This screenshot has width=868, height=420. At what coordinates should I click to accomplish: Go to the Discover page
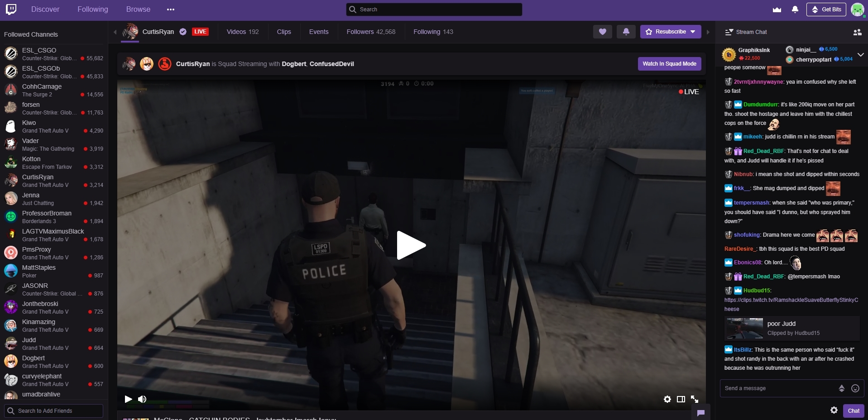coord(45,10)
